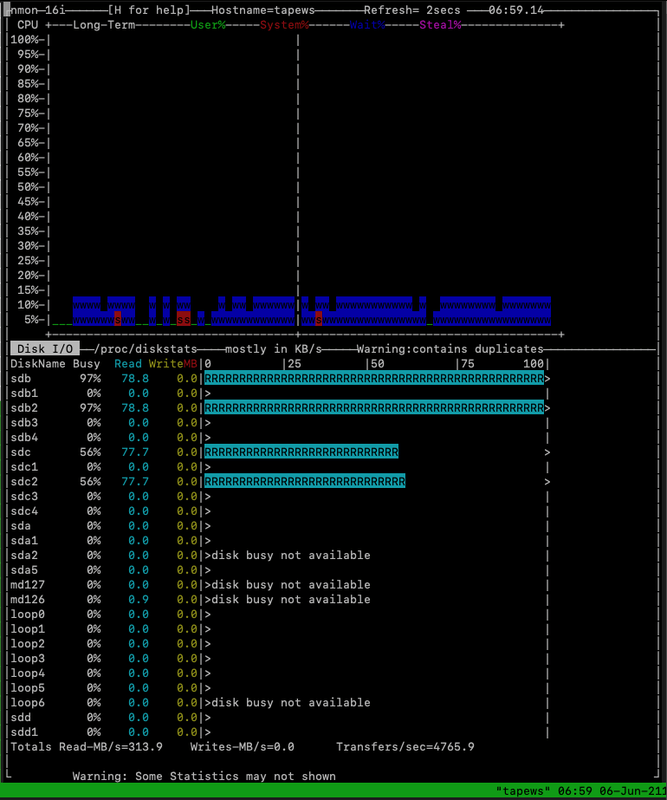Click the Writes-MB/s=0.0 total

coord(242,747)
